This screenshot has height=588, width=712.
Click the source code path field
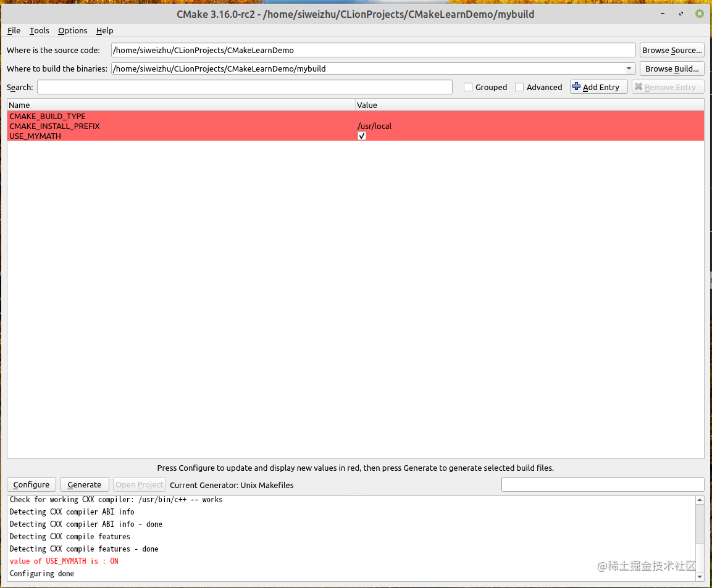coord(373,50)
